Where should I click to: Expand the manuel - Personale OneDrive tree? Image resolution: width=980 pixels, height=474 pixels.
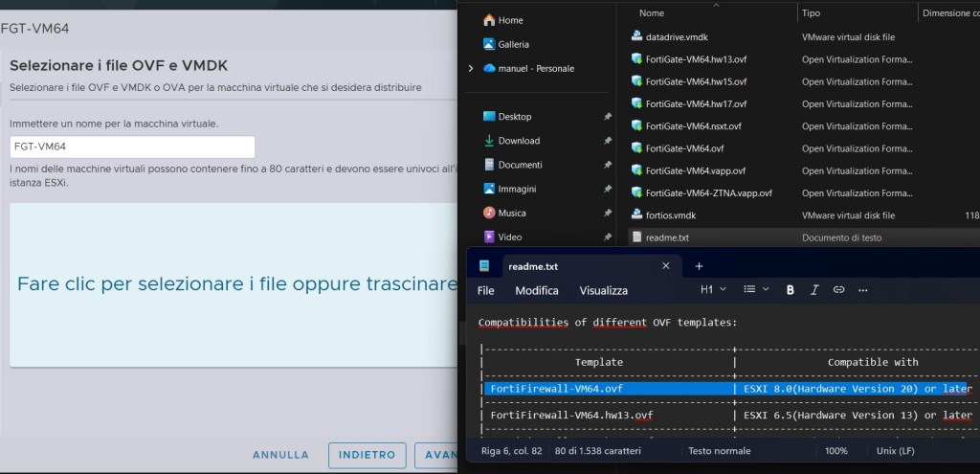471,69
